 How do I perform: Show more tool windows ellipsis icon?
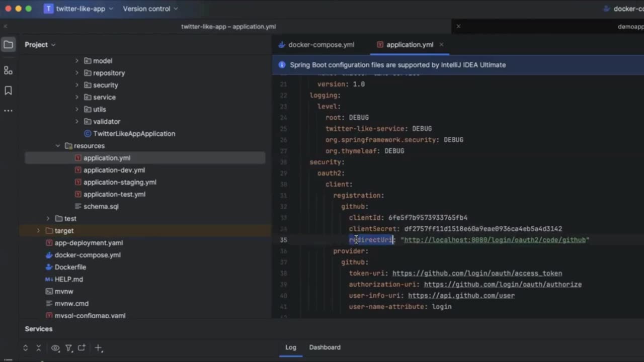click(x=8, y=111)
